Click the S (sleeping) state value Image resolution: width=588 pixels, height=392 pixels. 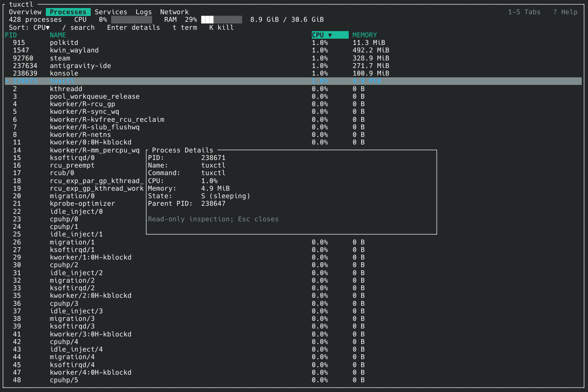pyautogui.click(x=226, y=196)
